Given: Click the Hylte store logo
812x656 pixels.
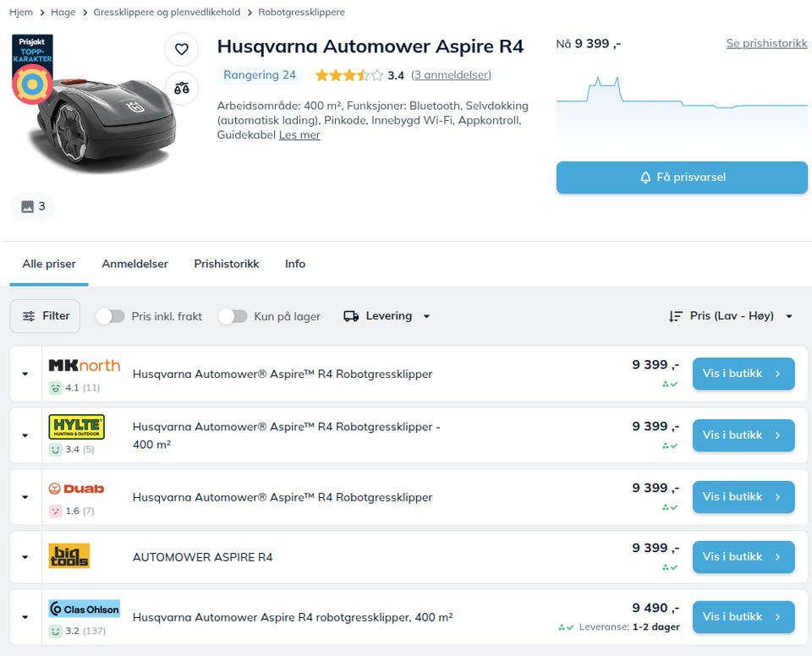Looking at the screenshot, I should [76, 427].
